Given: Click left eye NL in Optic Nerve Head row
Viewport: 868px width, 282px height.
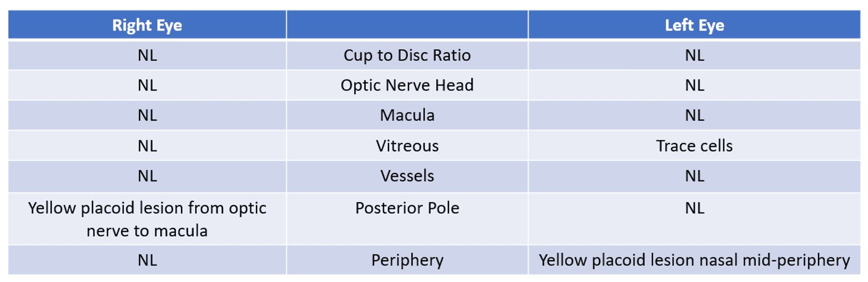Looking at the screenshot, I should [x=694, y=85].
